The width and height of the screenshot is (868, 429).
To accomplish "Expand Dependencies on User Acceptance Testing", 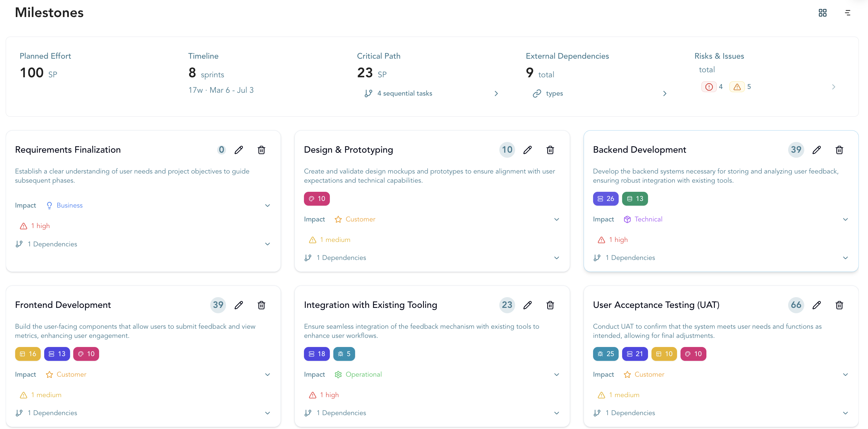I will point(845,413).
